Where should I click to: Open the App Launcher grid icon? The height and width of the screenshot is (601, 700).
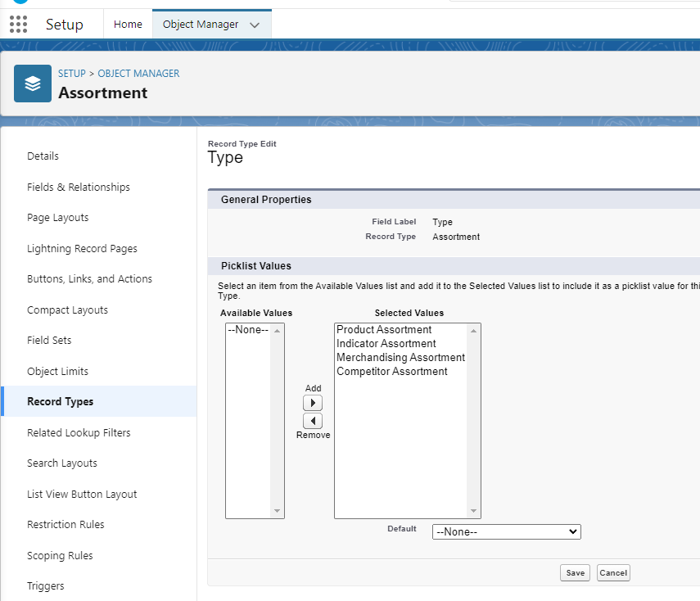(18, 25)
